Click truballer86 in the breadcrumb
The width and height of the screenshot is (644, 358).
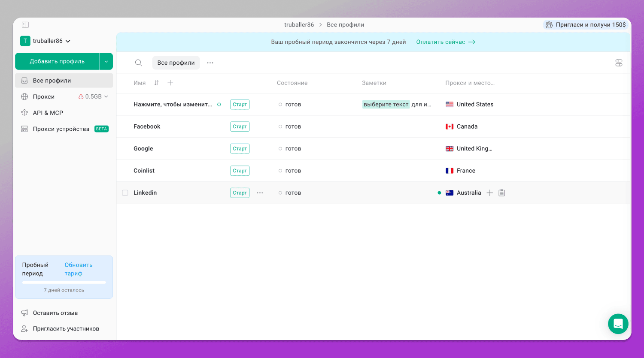click(x=299, y=25)
